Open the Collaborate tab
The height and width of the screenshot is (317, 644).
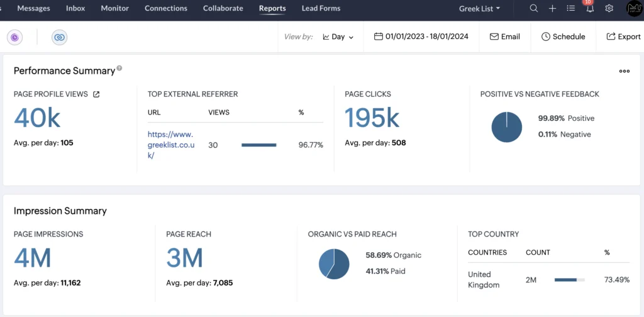pyautogui.click(x=223, y=8)
